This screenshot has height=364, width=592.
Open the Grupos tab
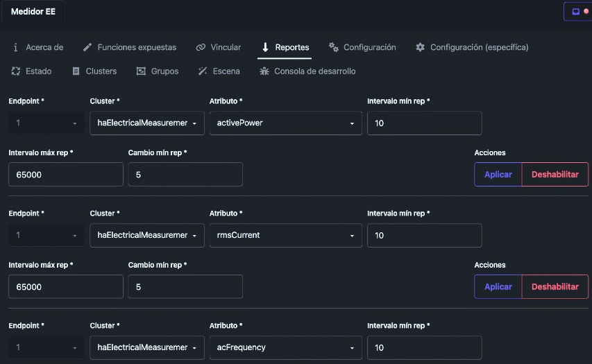tap(158, 71)
